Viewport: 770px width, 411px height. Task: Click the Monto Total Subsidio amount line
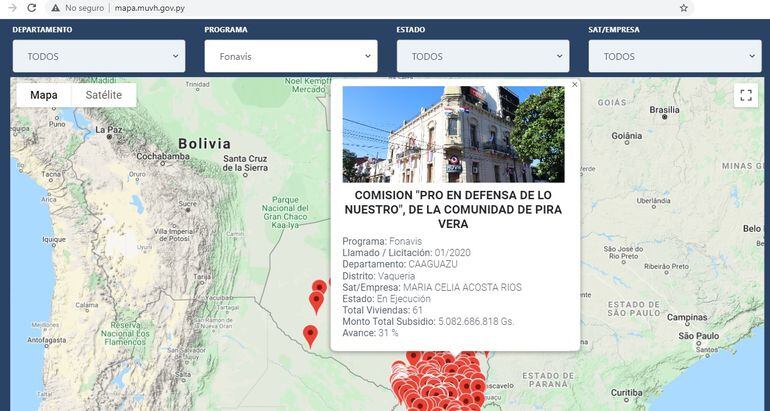[x=428, y=322]
